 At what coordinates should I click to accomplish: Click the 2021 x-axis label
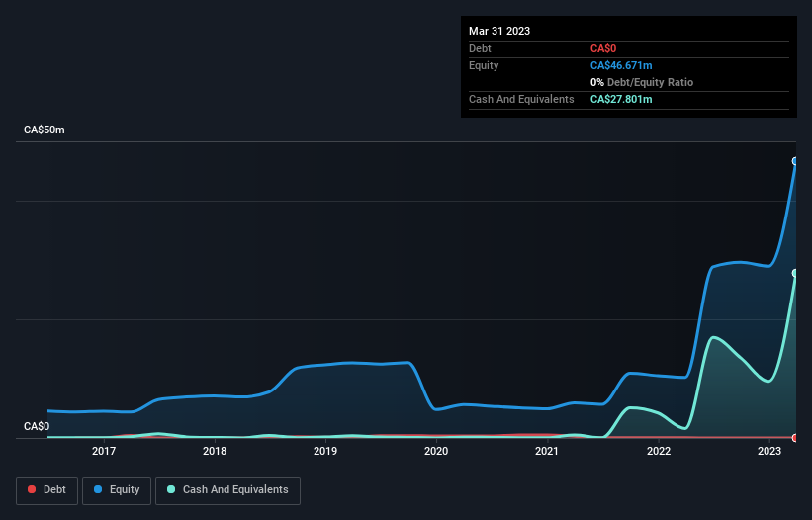coord(547,451)
